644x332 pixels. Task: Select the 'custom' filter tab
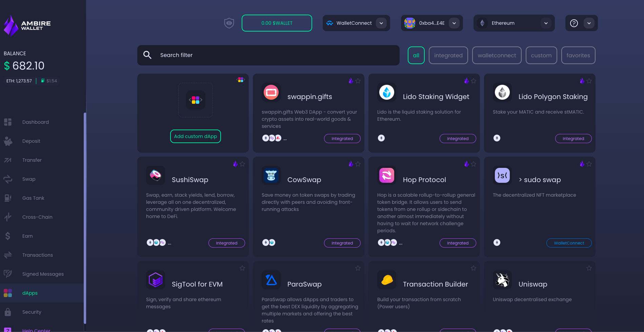[541, 55]
